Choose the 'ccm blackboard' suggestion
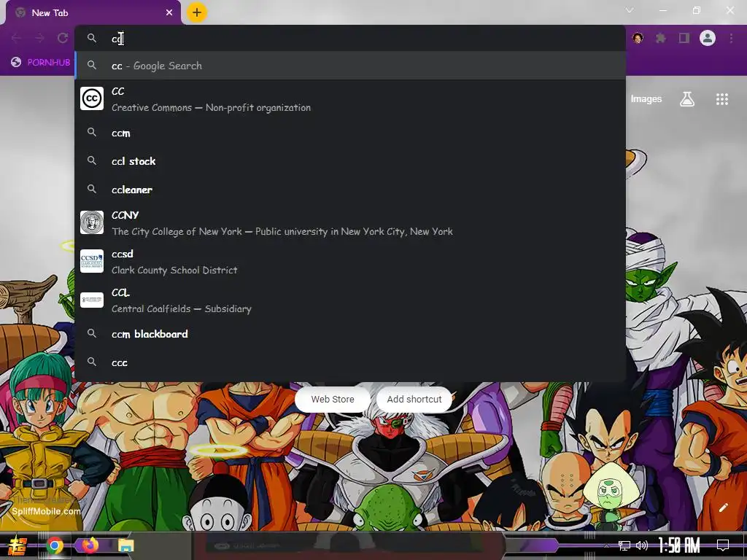This screenshot has width=747, height=560. tap(350, 334)
